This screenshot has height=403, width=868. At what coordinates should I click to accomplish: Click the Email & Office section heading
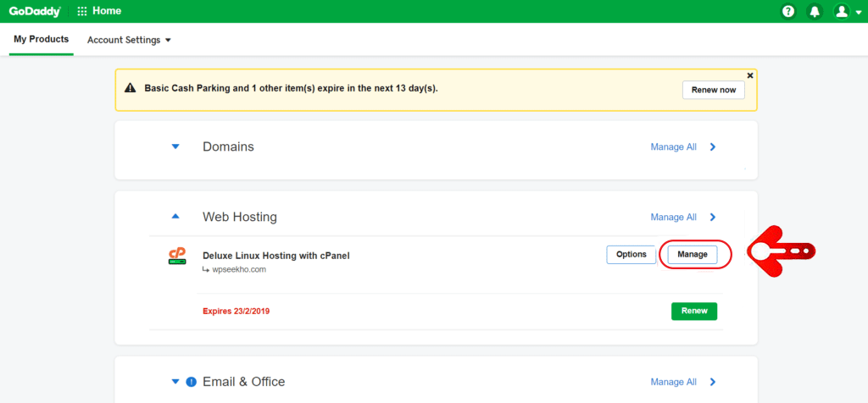243,382
